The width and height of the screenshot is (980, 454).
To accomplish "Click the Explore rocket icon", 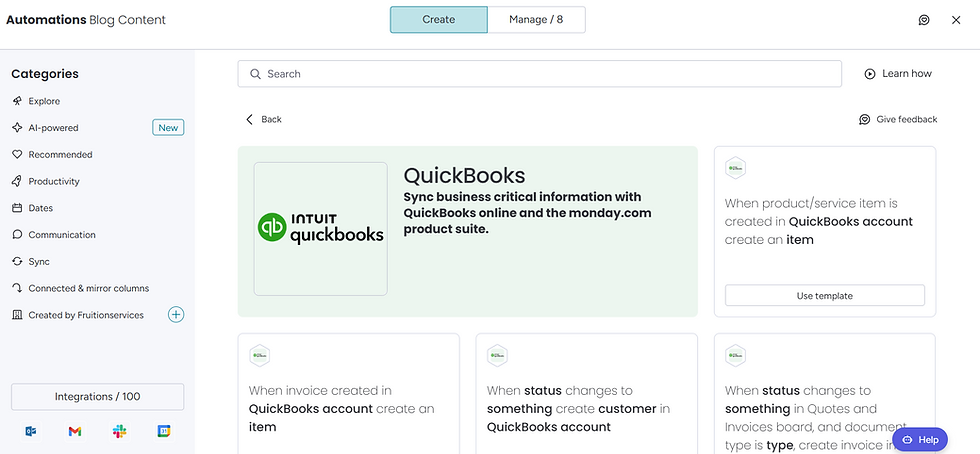I will (17, 101).
